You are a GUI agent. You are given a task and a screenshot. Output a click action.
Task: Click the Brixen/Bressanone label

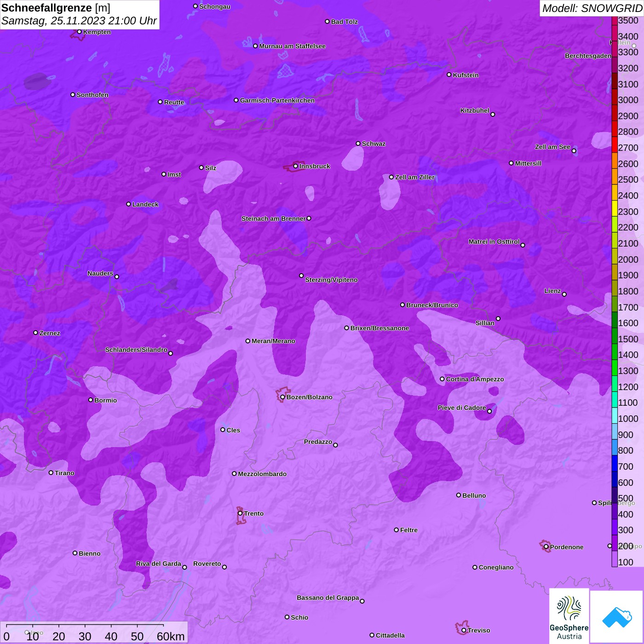click(379, 328)
